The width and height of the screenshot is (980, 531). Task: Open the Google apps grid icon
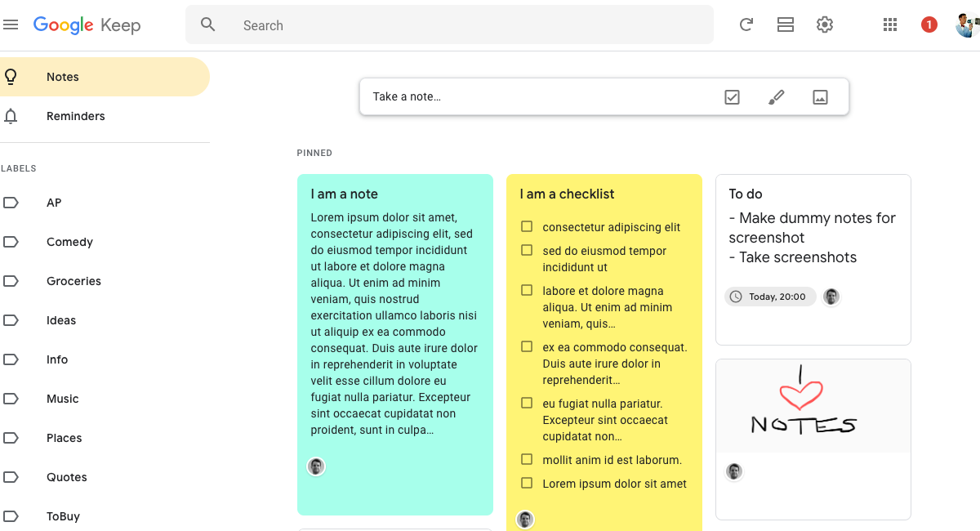pos(890,25)
